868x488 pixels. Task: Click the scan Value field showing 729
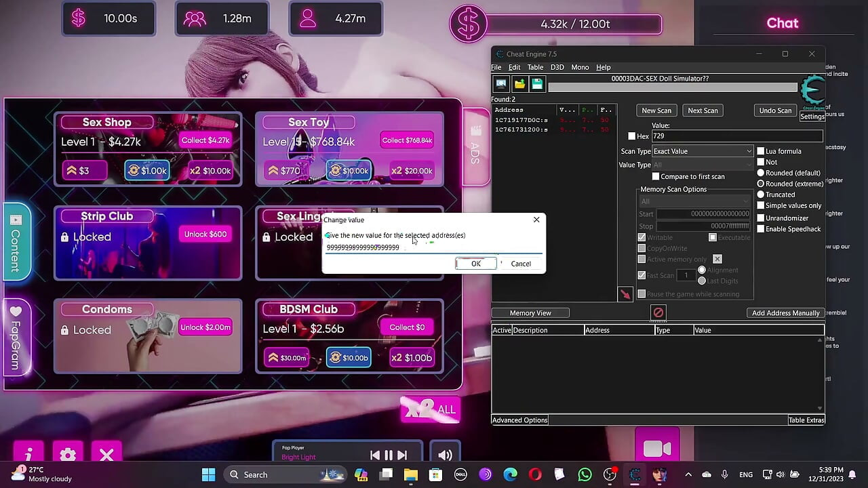point(736,136)
